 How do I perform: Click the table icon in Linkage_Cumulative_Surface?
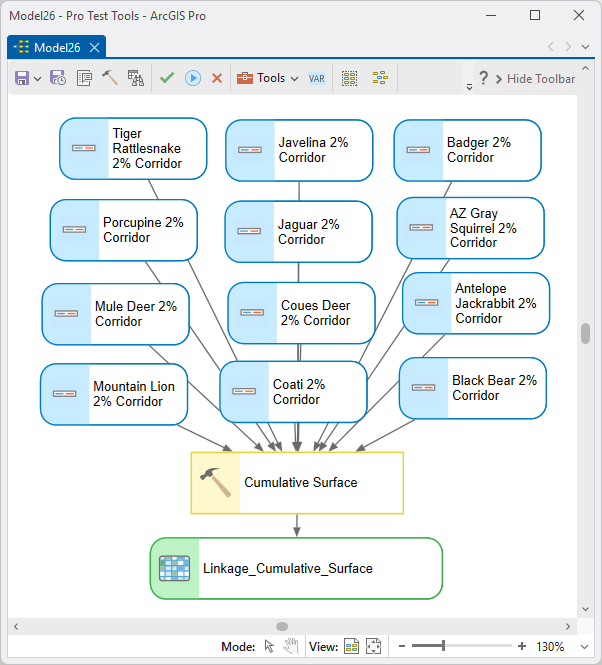click(x=174, y=568)
